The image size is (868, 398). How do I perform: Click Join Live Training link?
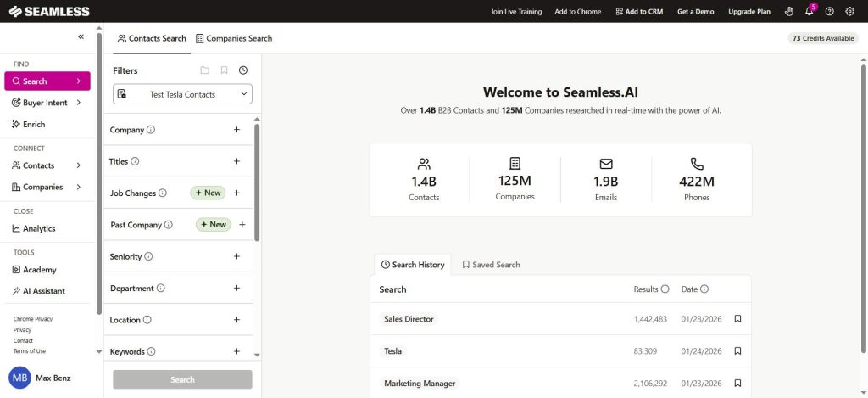click(516, 11)
